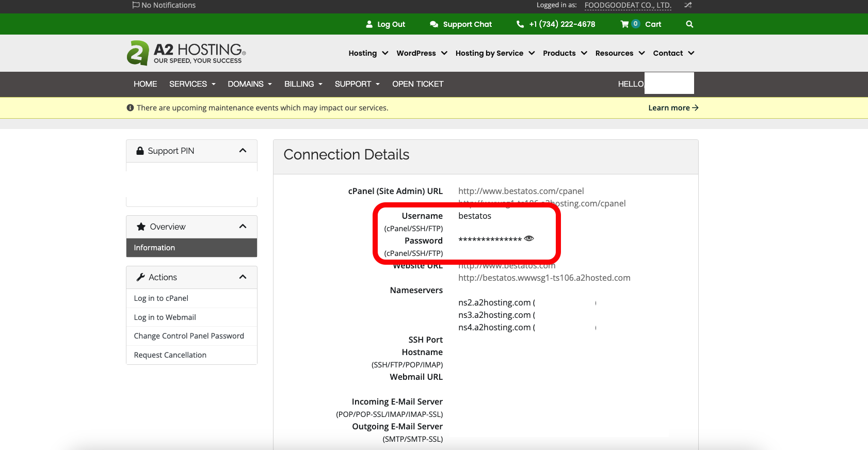The height and width of the screenshot is (450, 868).
Task: Click the maintenance info alert icon
Action: coord(130,108)
